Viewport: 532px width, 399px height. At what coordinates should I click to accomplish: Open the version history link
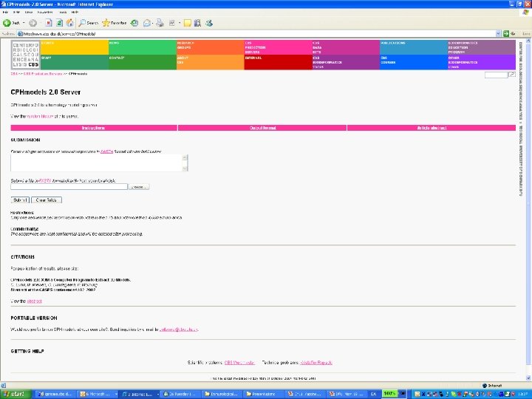click(x=40, y=117)
